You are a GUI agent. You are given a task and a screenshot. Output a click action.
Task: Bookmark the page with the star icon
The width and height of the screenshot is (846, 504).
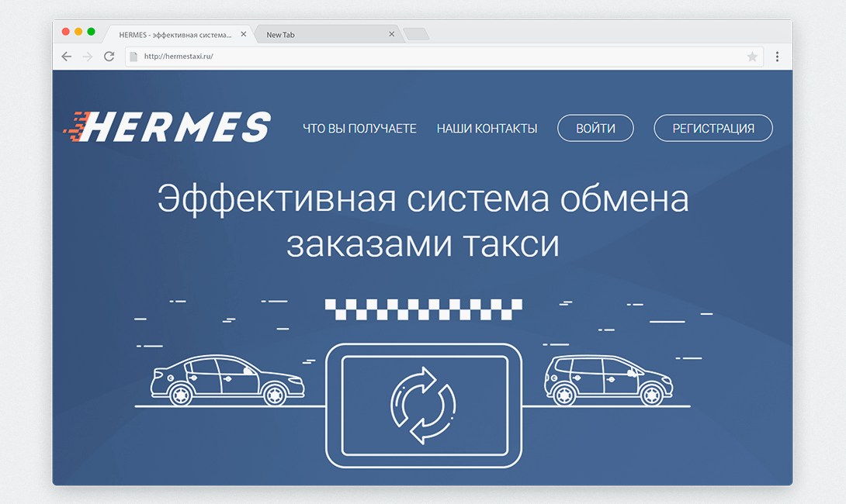coord(752,57)
